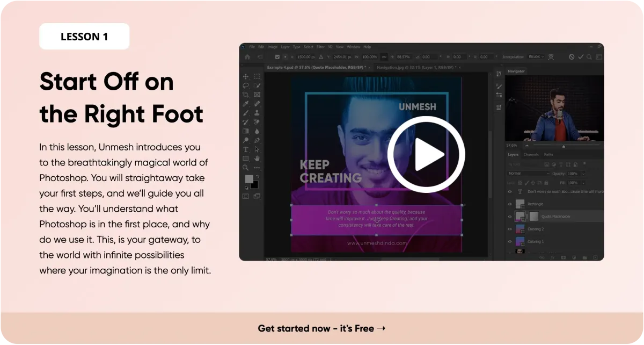Viewport: 644px width, 345px height.
Task: Select the Brush tool
Action: 246,113
